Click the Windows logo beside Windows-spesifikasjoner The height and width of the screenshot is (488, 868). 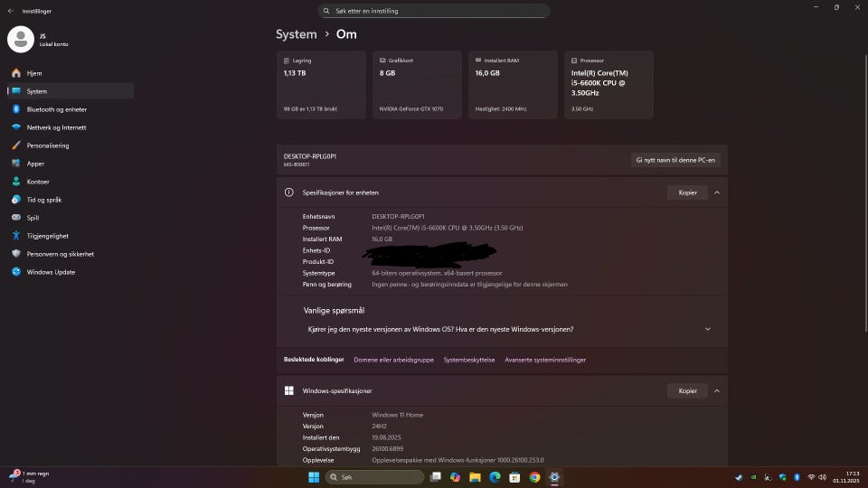[289, 390]
